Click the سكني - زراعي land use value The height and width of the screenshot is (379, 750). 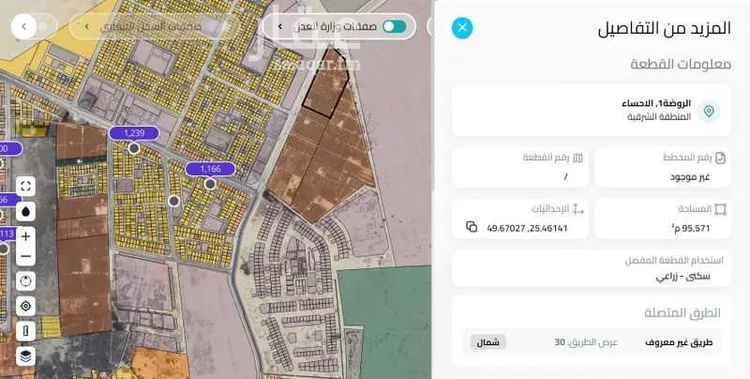pos(683,277)
